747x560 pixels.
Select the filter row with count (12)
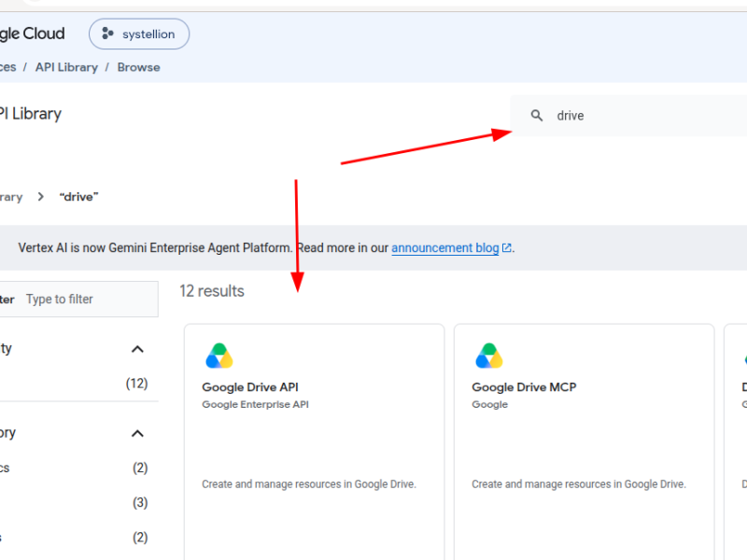coord(74,384)
